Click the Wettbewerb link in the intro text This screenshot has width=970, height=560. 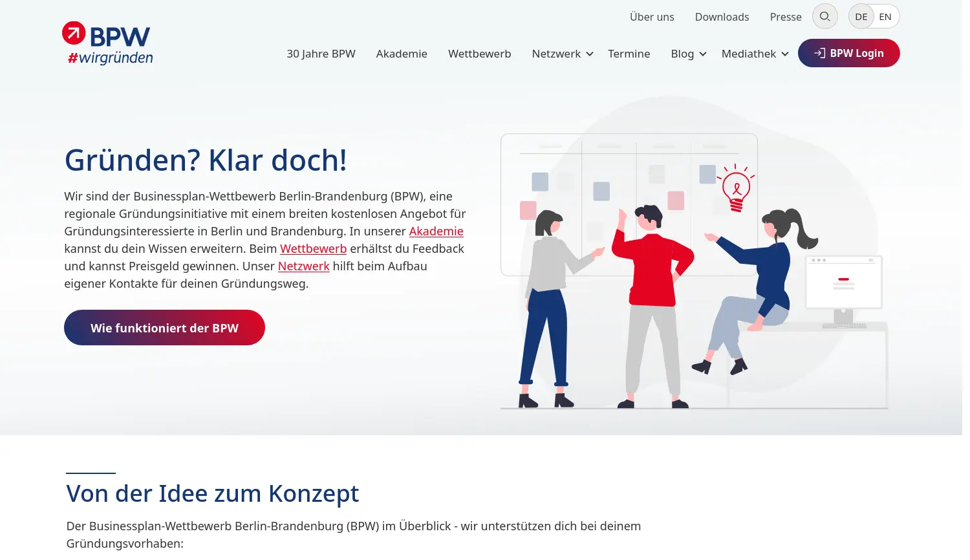[313, 248]
